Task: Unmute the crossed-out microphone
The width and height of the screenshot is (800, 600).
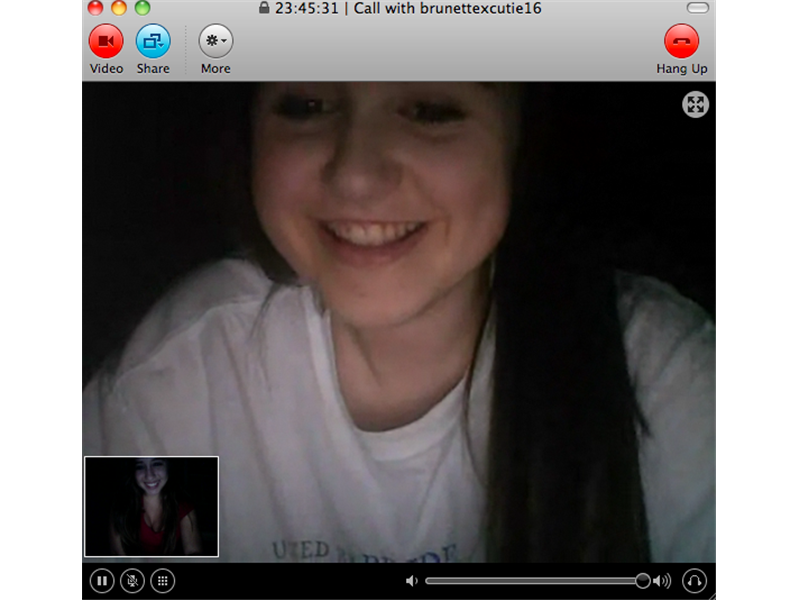Action: pyautogui.click(x=131, y=580)
